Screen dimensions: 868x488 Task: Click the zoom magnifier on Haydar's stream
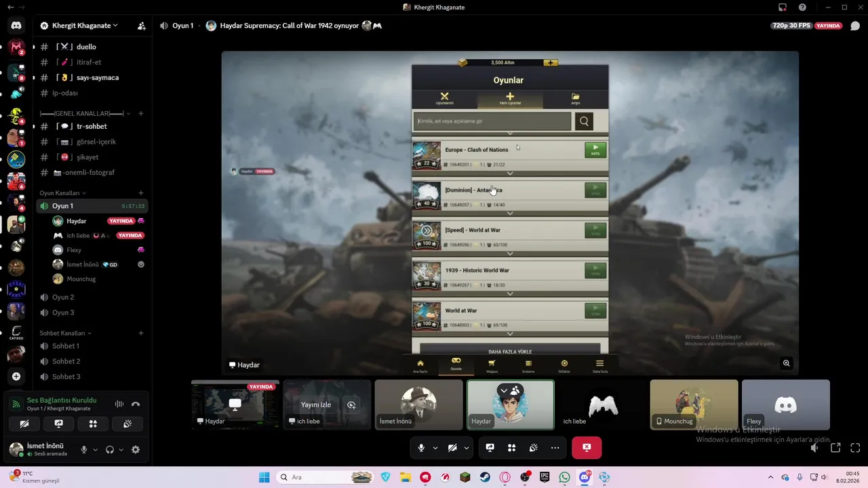click(786, 363)
